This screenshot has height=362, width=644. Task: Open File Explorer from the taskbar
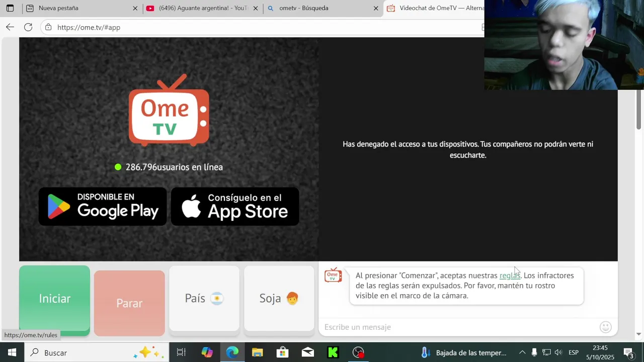point(257,352)
